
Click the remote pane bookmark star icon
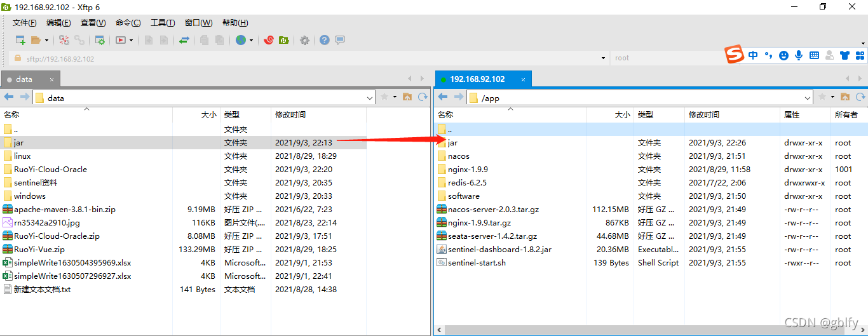click(x=822, y=97)
